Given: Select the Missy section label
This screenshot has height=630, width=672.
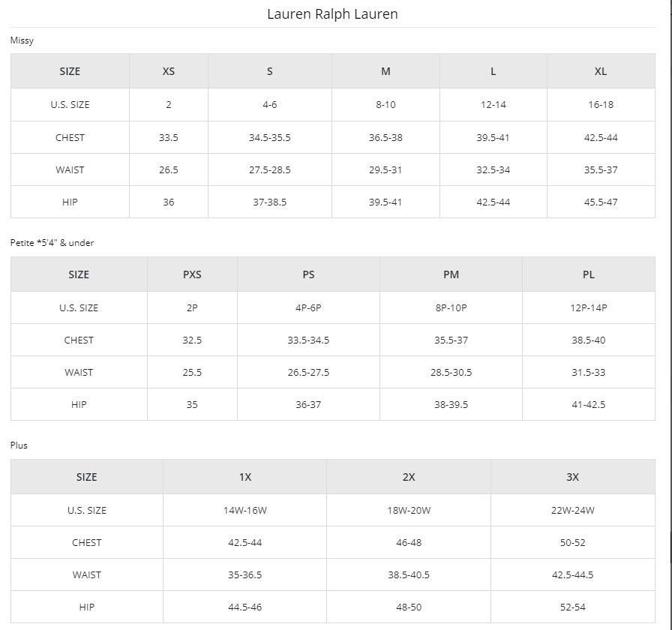Looking at the screenshot, I should 22,40.
